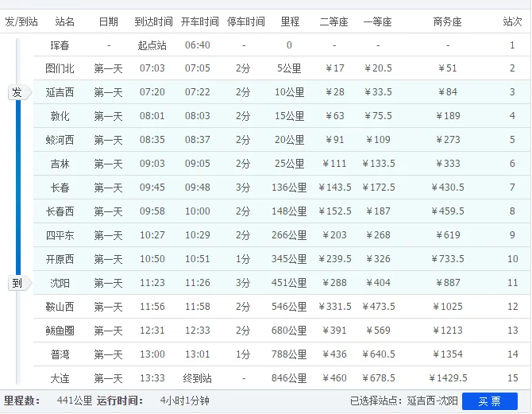Click station name 蛟河西
The height and width of the screenshot is (414, 532).
60,140
